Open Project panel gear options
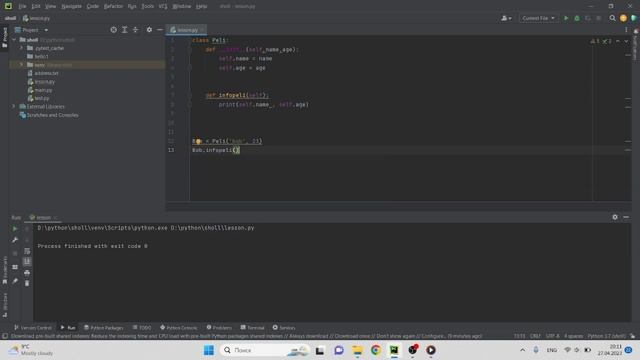Screen dimensions: 640x360 pyautogui.click(x=149, y=30)
